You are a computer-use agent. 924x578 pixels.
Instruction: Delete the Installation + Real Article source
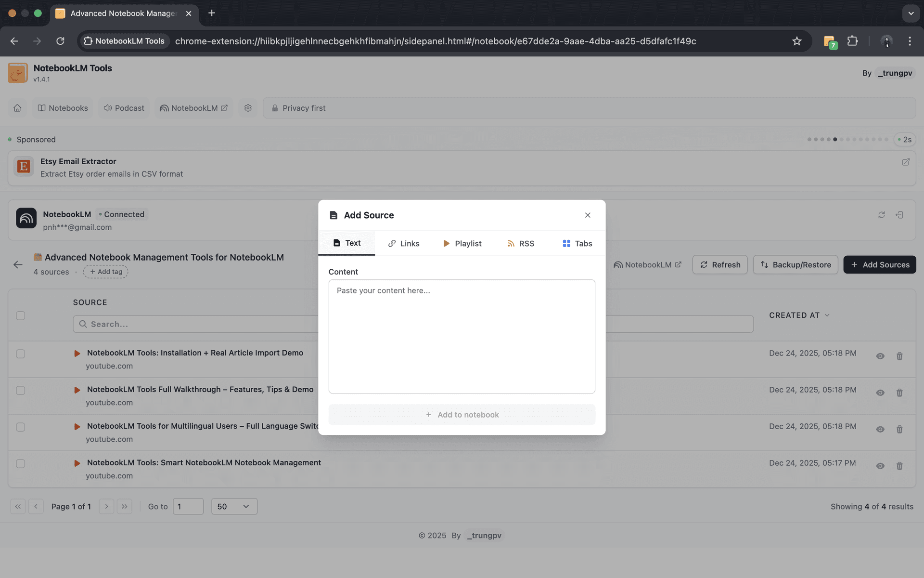[899, 356]
